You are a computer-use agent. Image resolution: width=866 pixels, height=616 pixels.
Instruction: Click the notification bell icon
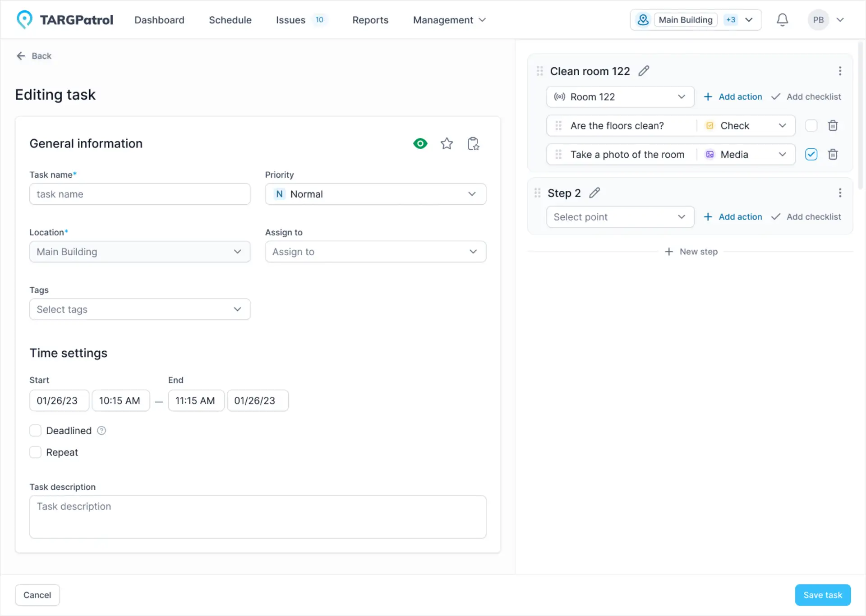click(x=782, y=20)
